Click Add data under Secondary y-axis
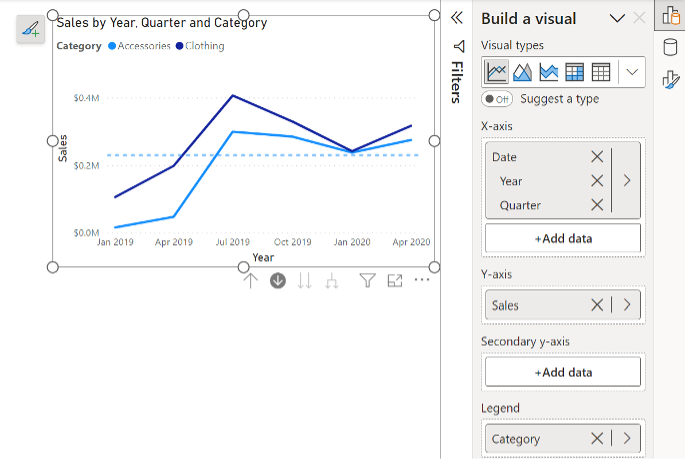Image resolution: width=686 pixels, height=461 pixels. pyautogui.click(x=562, y=372)
